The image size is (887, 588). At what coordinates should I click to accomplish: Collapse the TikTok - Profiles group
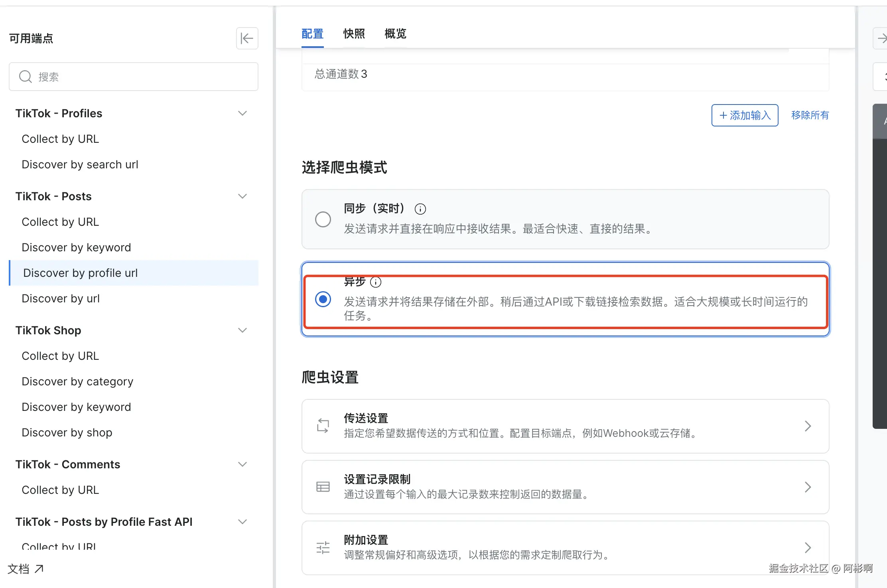(242, 113)
